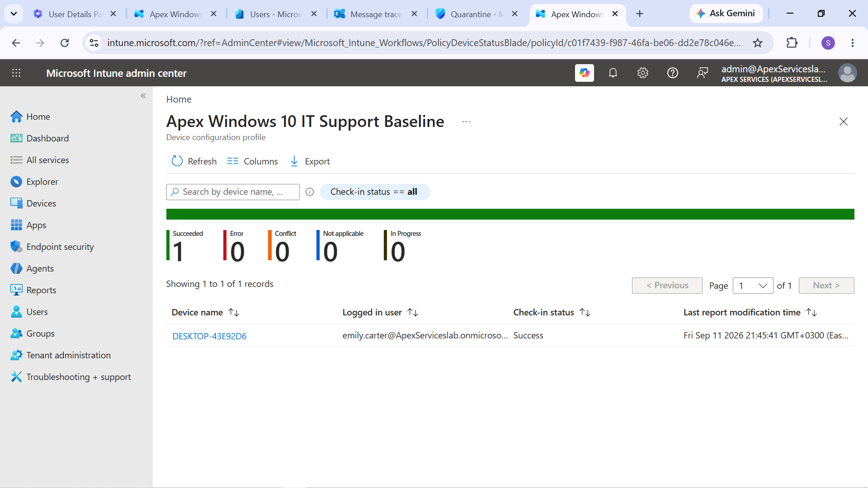Close the policy device status blade
868x488 pixels.
coord(843,122)
